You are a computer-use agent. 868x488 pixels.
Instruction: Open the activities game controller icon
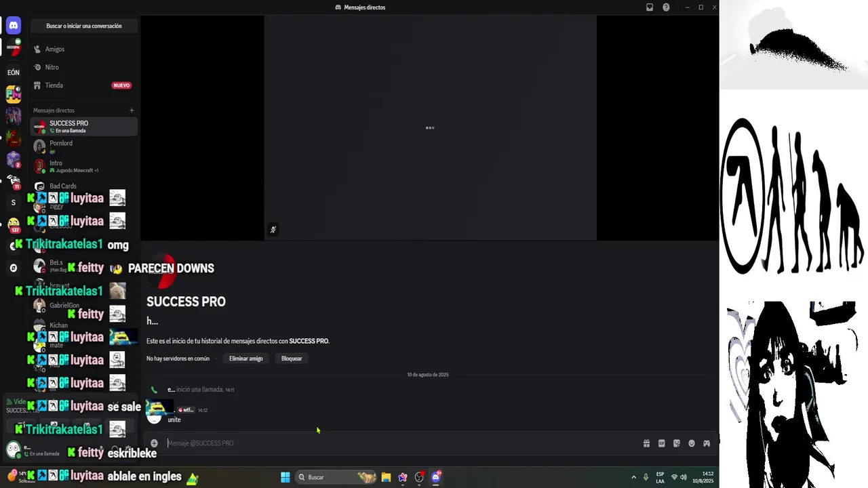(x=706, y=443)
